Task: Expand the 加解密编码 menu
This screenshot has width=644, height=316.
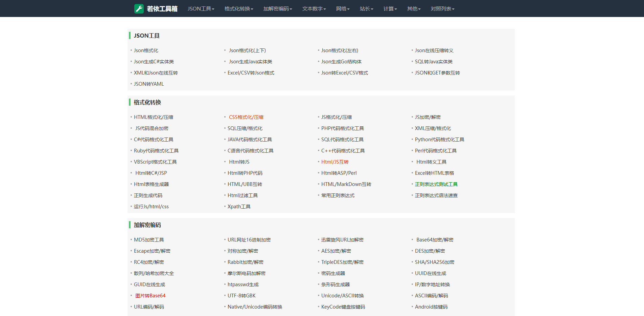Action: 277,8
